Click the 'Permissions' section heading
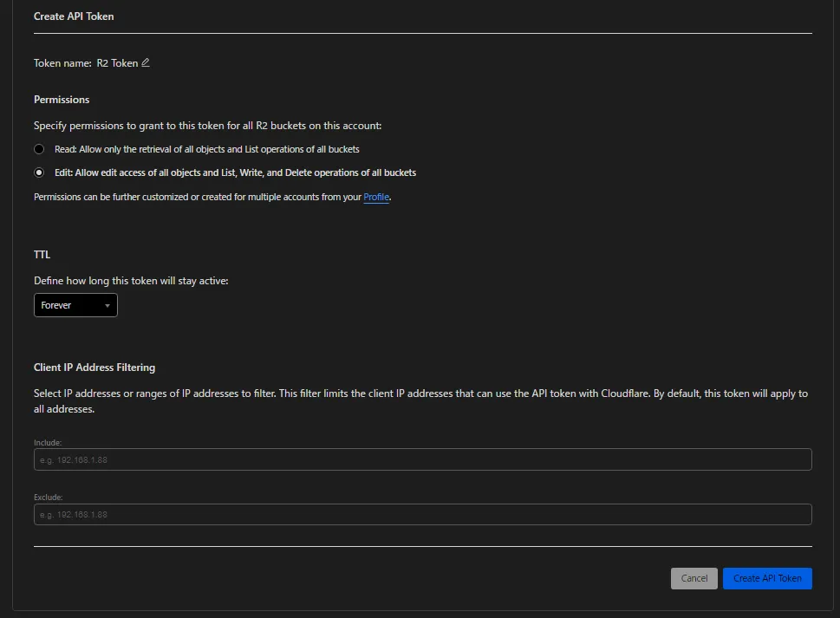 (62, 100)
